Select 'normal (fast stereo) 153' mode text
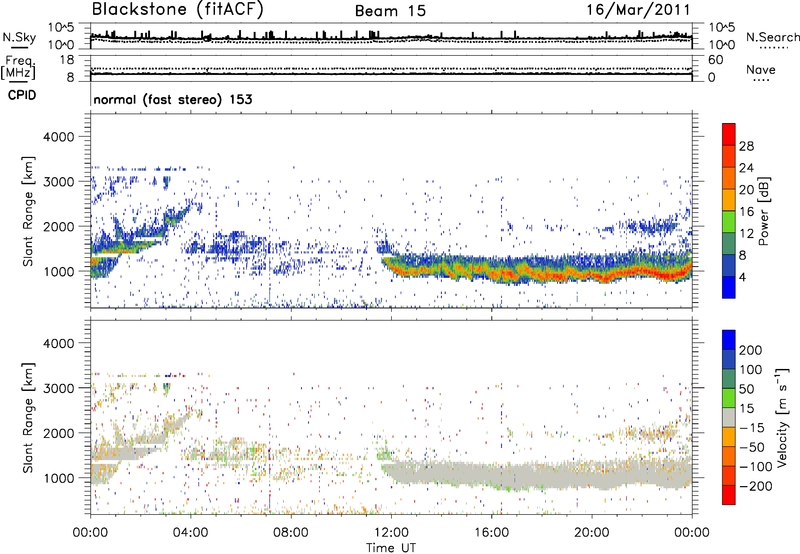The width and height of the screenshot is (800, 554). pyautogui.click(x=173, y=99)
